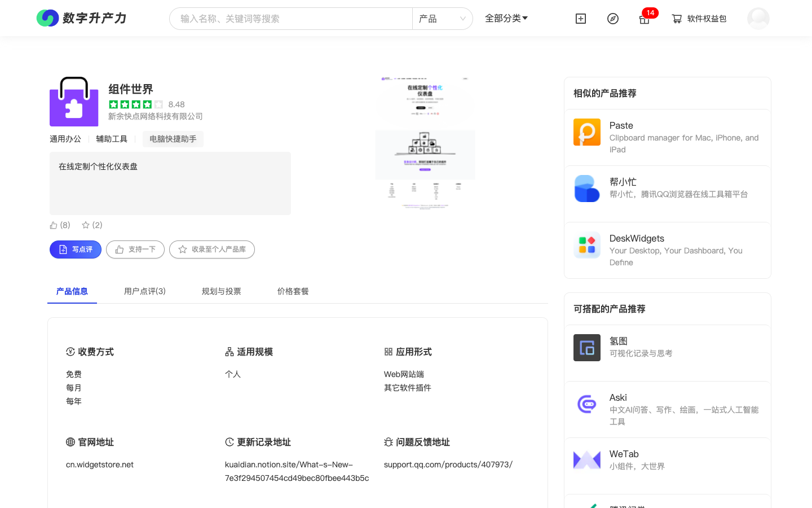Click the WeTab app icon
This screenshot has width=812, height=508.
[587, 461]
